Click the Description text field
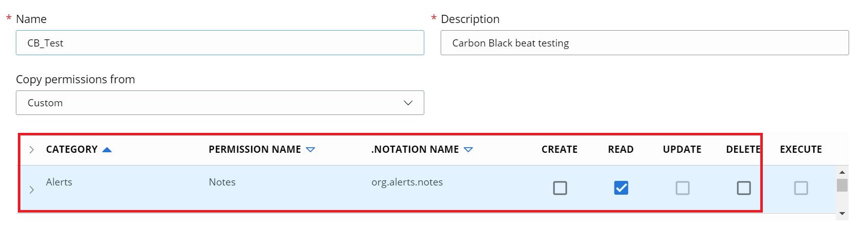Viewport: 868px width, 233px height. [644, 43]
